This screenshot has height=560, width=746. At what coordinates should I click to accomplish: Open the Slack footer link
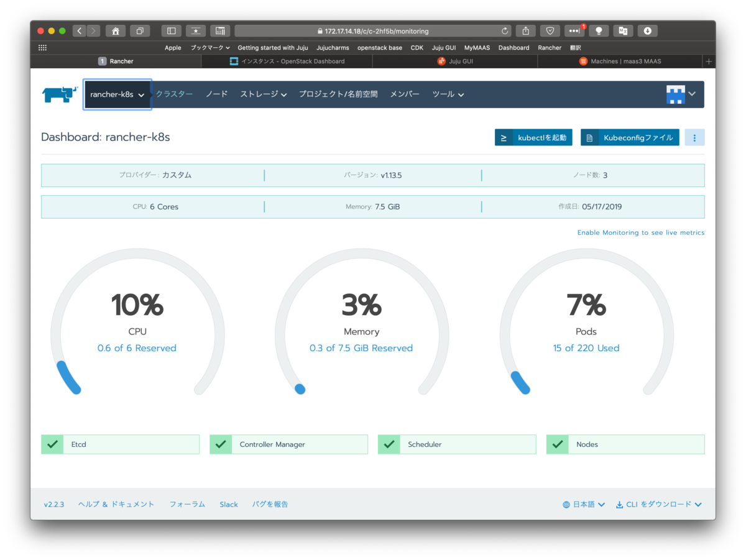coord(229,505)
